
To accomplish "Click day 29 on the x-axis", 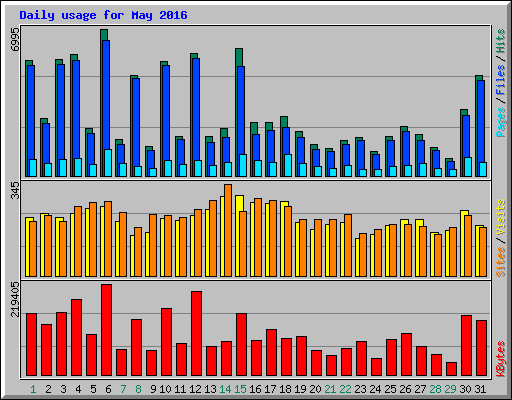I will pos(450,389).
